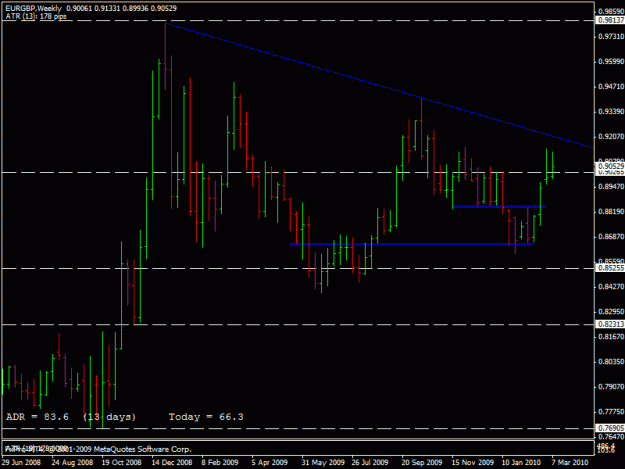
Task: Click the 0.82313 price level label
Action: [x=611, y=324]
